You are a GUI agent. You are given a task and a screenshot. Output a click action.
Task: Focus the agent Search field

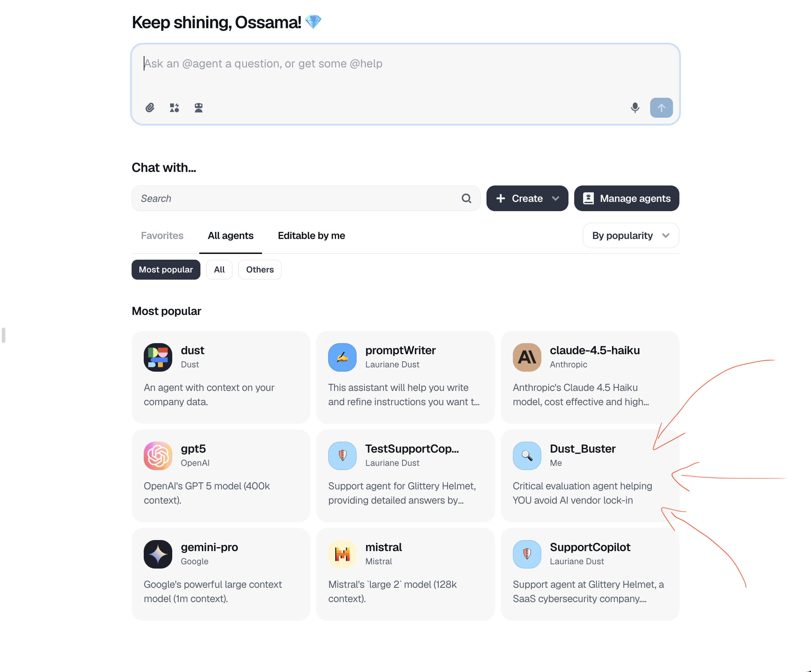click(297, 198)
